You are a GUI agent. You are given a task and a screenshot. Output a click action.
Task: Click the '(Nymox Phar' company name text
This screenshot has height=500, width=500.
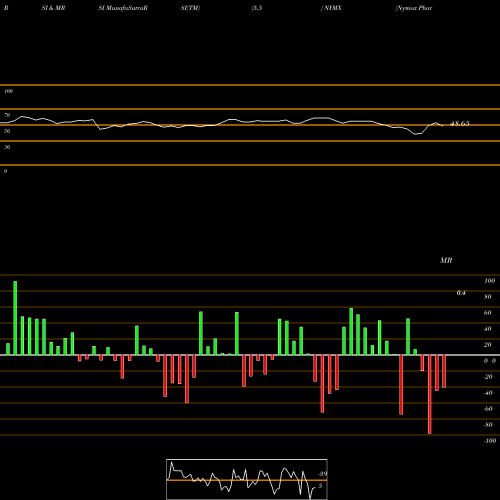tap(414, 8)
